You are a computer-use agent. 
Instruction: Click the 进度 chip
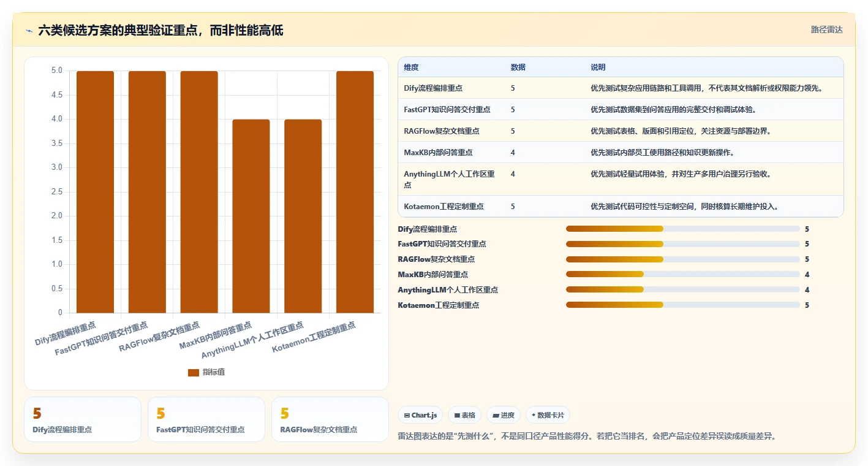pos(504,415)
